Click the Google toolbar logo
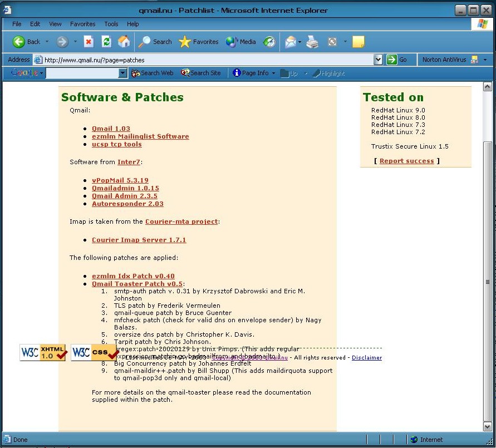The width and height of the screenshot is (496, 448). pos(24,73)
